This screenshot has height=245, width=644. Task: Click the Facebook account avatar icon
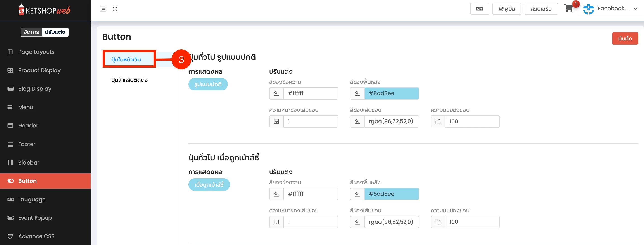point(588,9)
